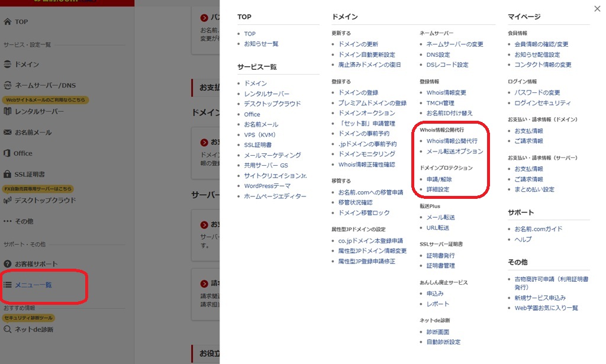Screen dimensions: 606x364
Task: Open VPS (KVM) link
Action: point(260,134)
